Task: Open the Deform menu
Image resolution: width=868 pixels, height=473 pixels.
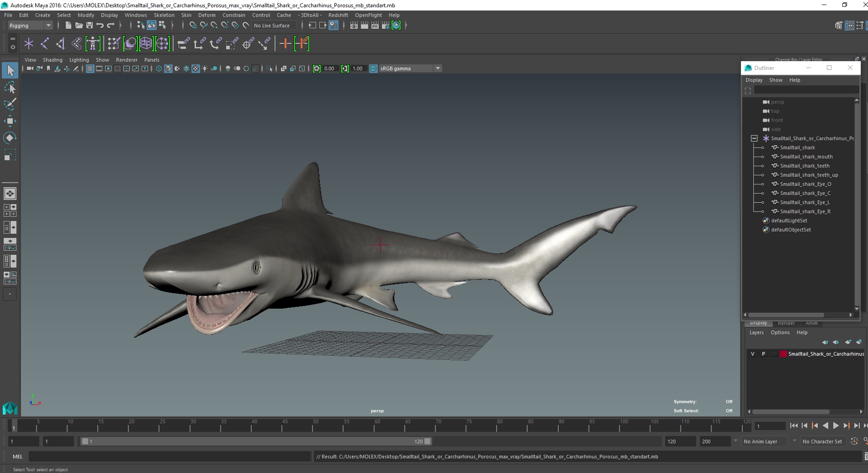Action: coord(206,15)
